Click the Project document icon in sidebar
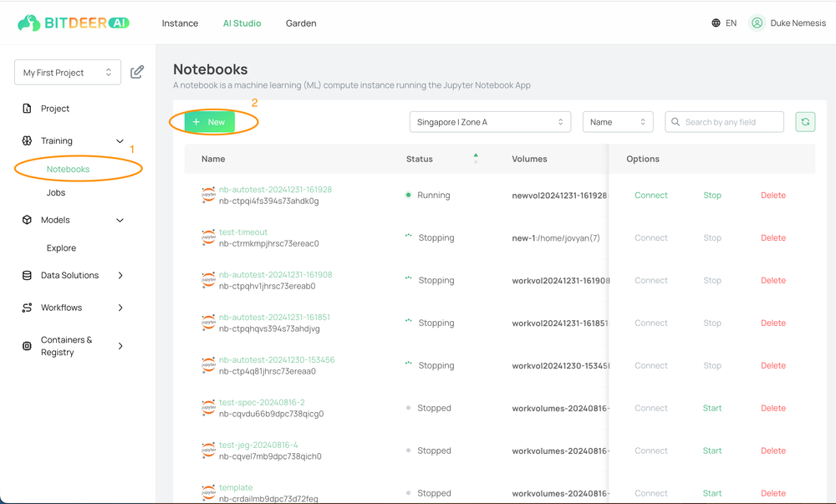 coord(28,108)
